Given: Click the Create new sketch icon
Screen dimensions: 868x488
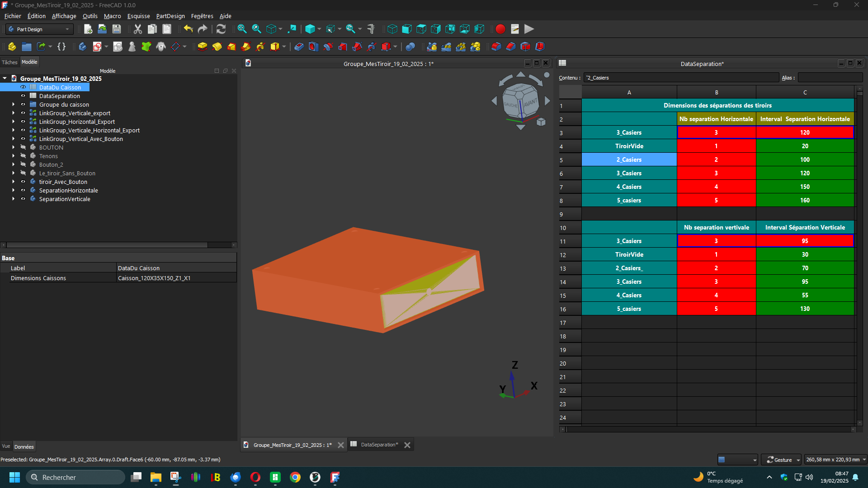Looking at the screenshot, I should click(97, 47).
